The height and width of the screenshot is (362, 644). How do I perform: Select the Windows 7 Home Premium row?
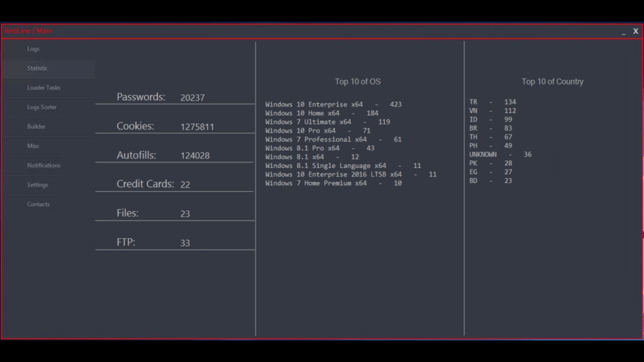[x=333, y=184]
